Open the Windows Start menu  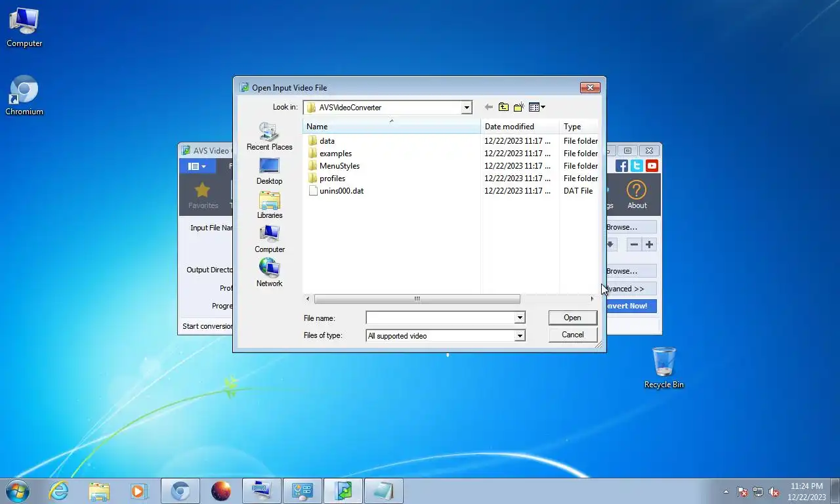pyautogui.click(x=17, y=491)
